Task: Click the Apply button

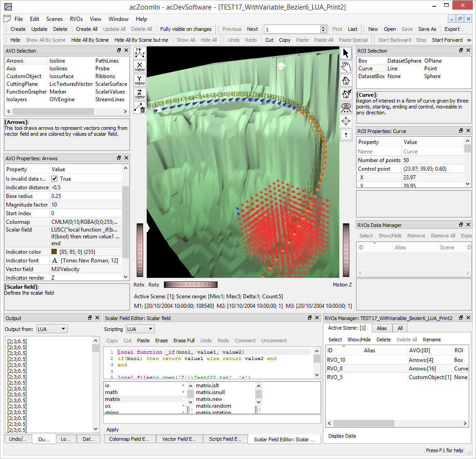Action: (x=113, y=429)
